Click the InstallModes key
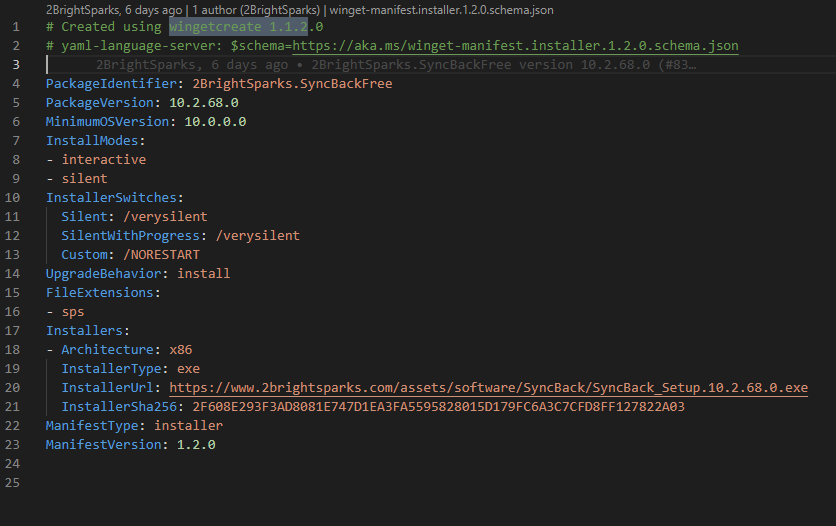The height and width of the screenshot is (526, 836). tap(92, 141)
